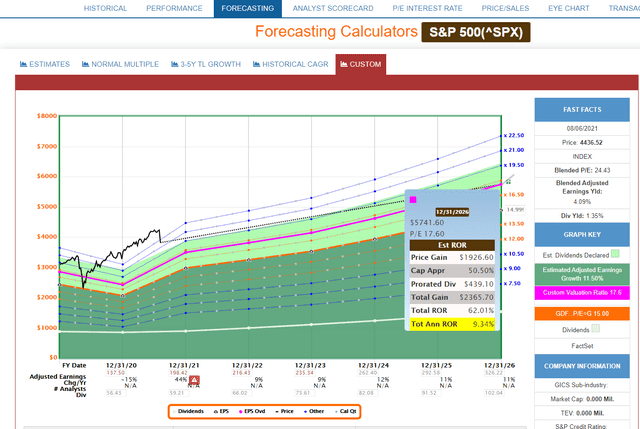The width and height of the screenshot is (640, 429).
Task: Edit the 12/31/23 adjusted earnings field 235.34
Action: tap(304, 373)
